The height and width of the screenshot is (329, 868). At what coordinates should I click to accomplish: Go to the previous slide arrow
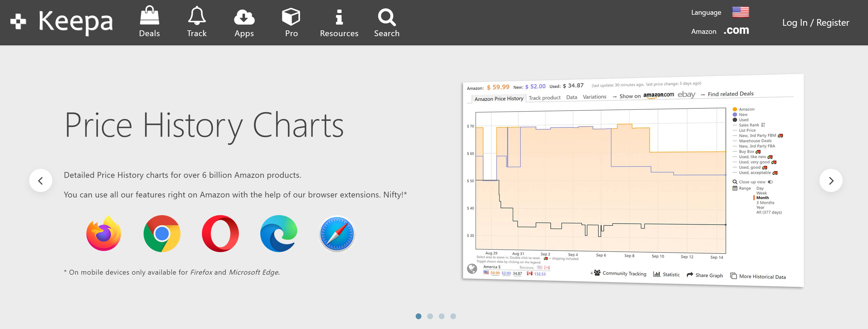coord(40,181)
